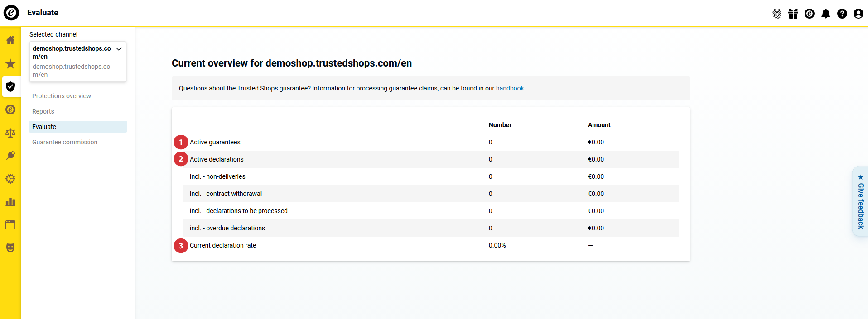Open the browser window icon in sidebar
The width and height of the screenshot is (868, 319).
[10, 225]
